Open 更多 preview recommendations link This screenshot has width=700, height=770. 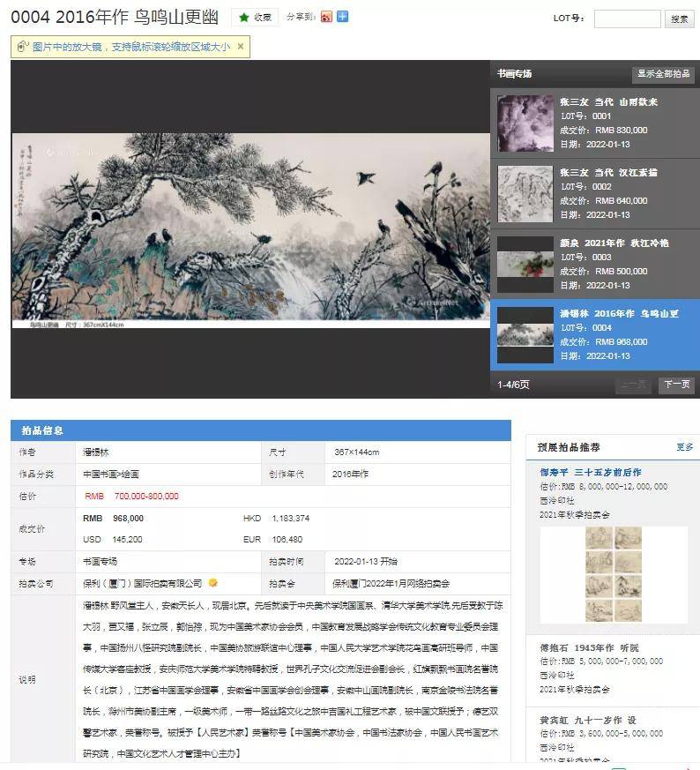pyautogui.click(x=684, y=447)
